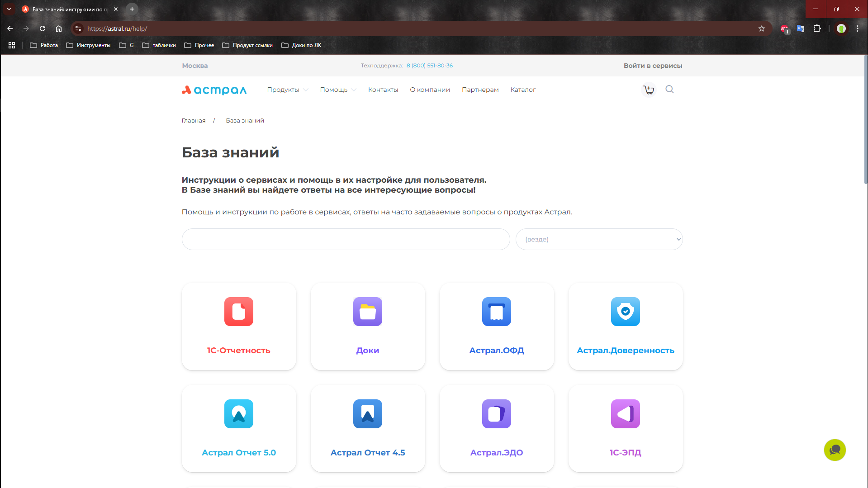Open the таблички bookmarks folder
The height and width of the screenshot is (488, 868).
[x=159, y=45]
